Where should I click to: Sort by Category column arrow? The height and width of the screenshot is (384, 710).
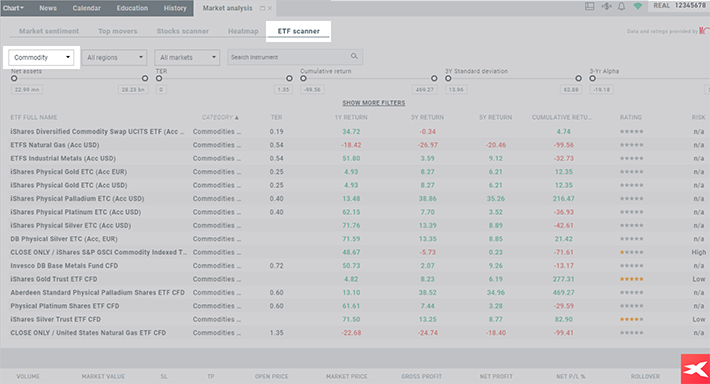237,118
